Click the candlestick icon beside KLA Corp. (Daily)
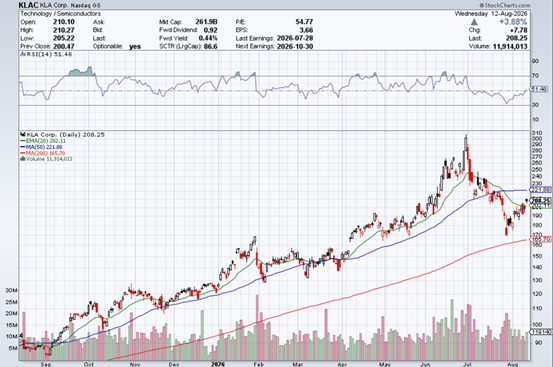This screenshot has height=367, width=553. point(23,135)
